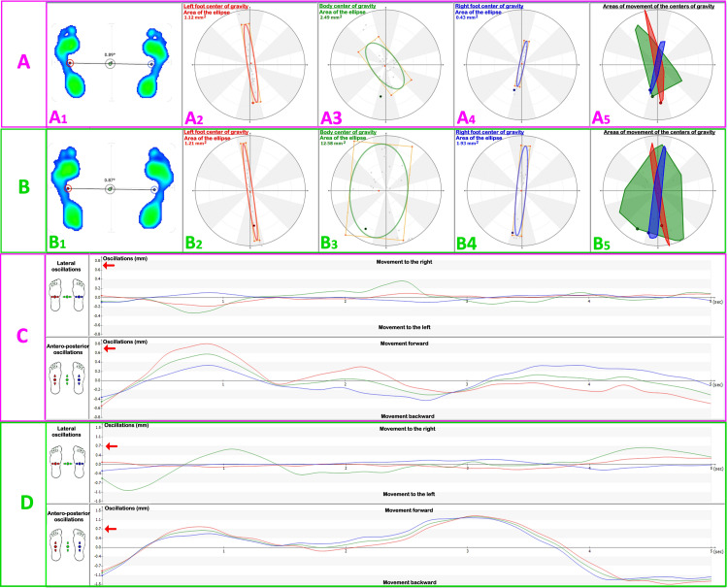Select green body center marker under 0.87° label
This screenshot has height=588, width=728.
point(110,189)
